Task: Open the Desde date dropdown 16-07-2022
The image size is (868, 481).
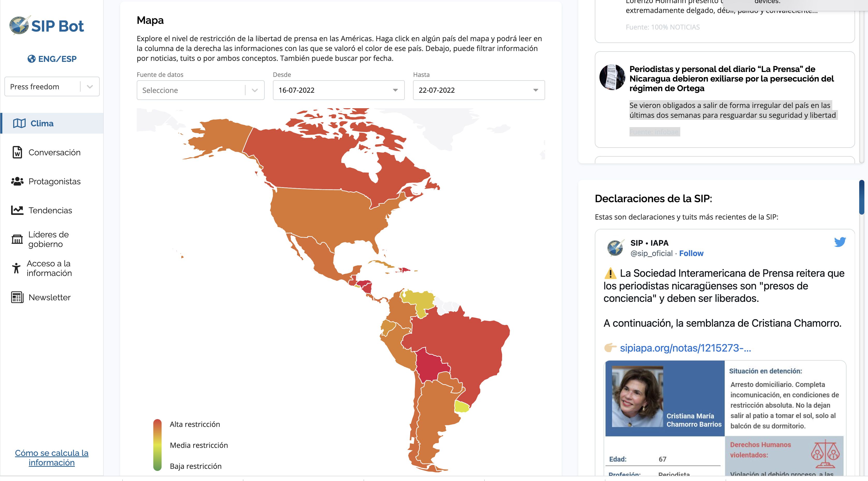Action: click(339, 90)
